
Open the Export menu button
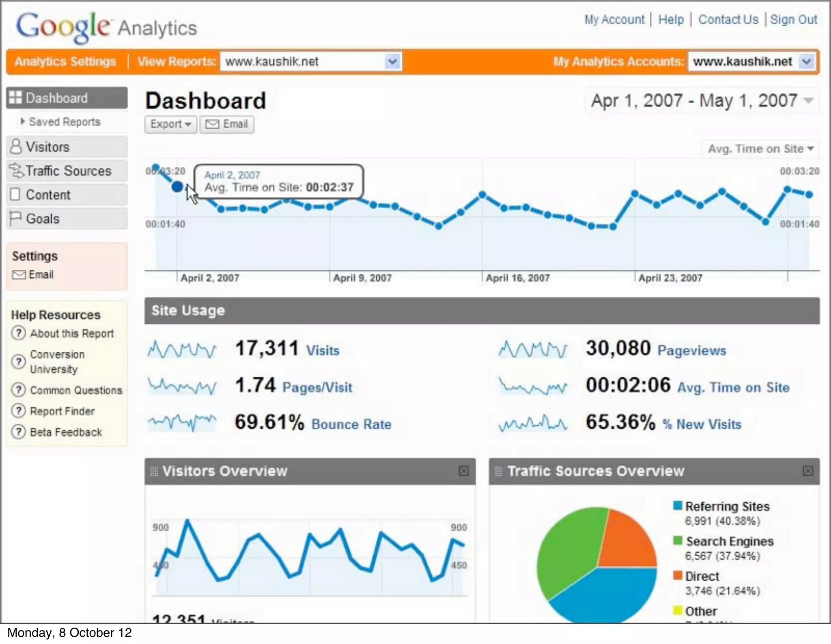[x=170, y=124]
